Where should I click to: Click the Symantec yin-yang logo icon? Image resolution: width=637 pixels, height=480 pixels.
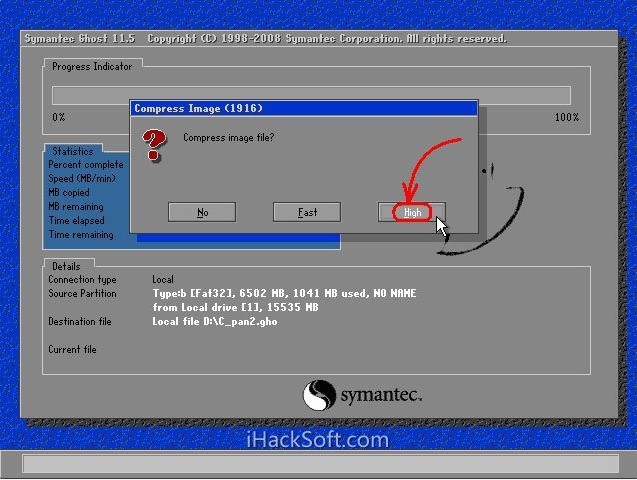click(320, 393)
